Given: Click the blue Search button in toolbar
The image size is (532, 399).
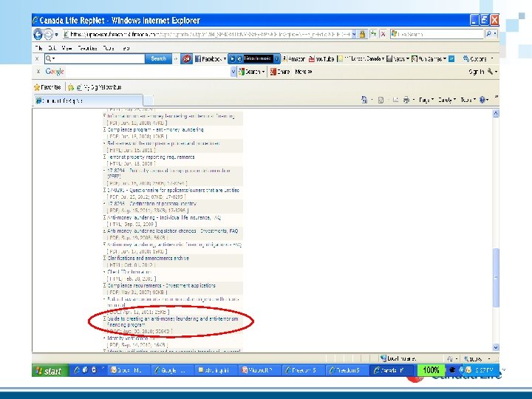Looking at the screenshot, I should click(158, 58).
